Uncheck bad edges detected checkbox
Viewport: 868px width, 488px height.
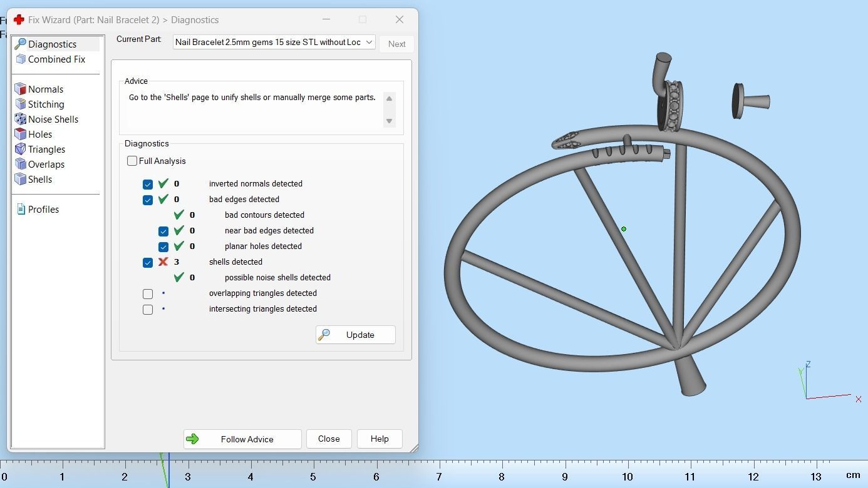click(x=148, y=200)
